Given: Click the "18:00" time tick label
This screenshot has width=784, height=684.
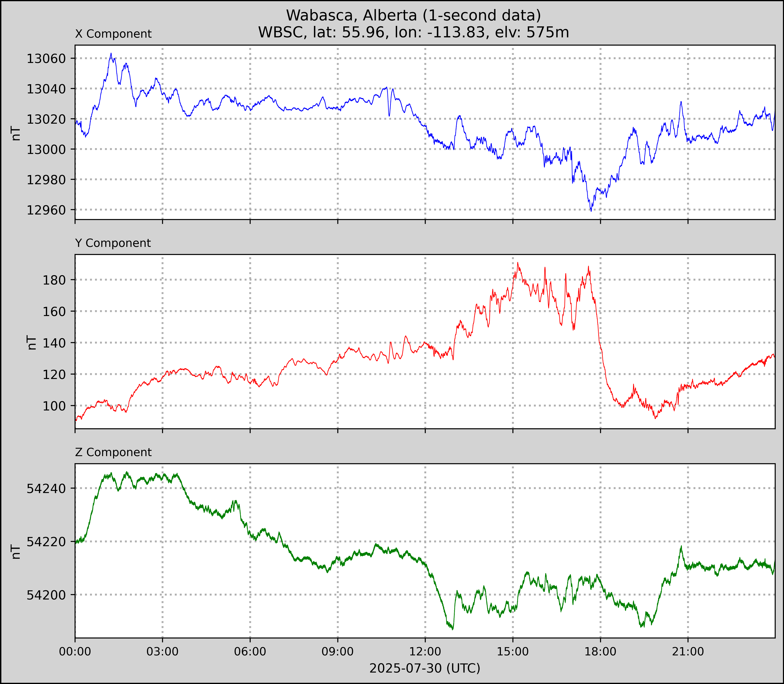Looking at the screenshot, I should tap(600, 652).
